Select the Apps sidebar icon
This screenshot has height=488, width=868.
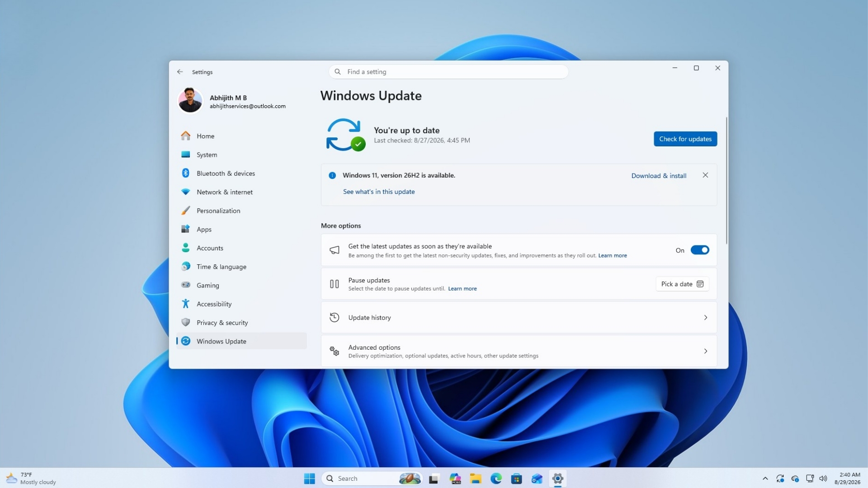(185, 229)
